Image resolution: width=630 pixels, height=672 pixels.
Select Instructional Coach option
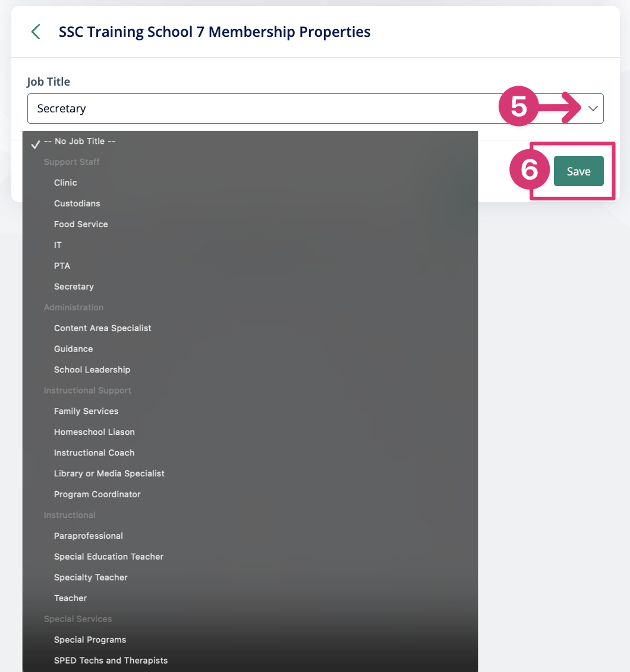click(x=94, y=453)
